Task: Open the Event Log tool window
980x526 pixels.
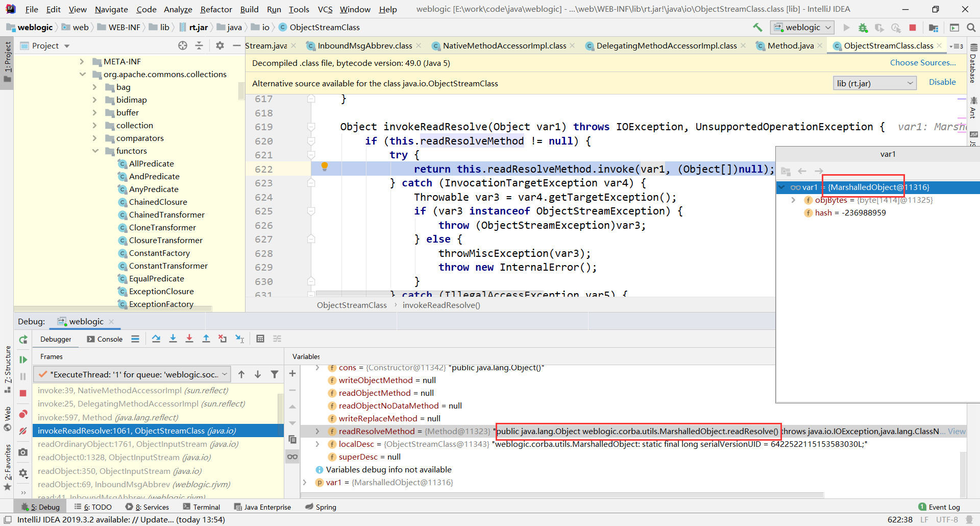Action: [939, 507]
